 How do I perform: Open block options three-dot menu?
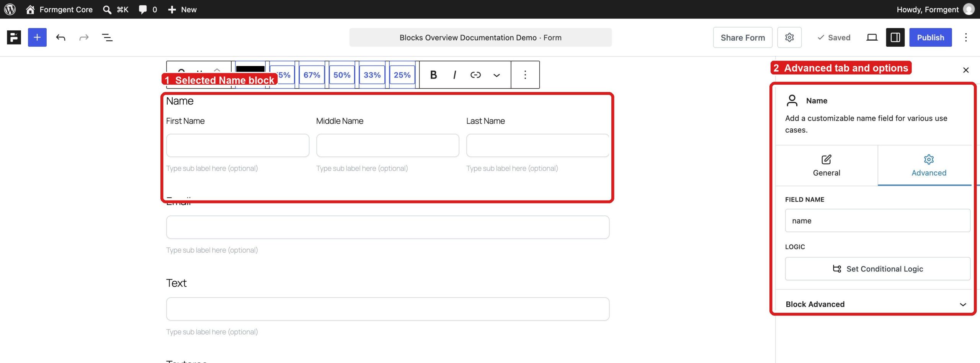(525, 75)
